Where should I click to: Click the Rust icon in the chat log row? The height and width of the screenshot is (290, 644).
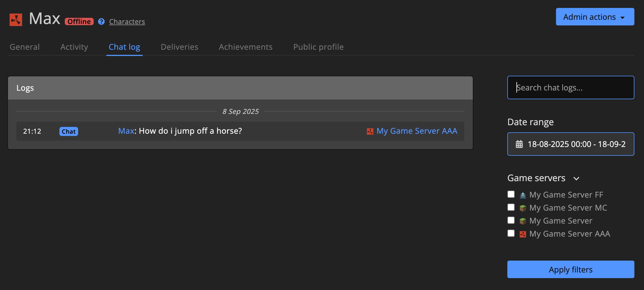pos(370,131)
